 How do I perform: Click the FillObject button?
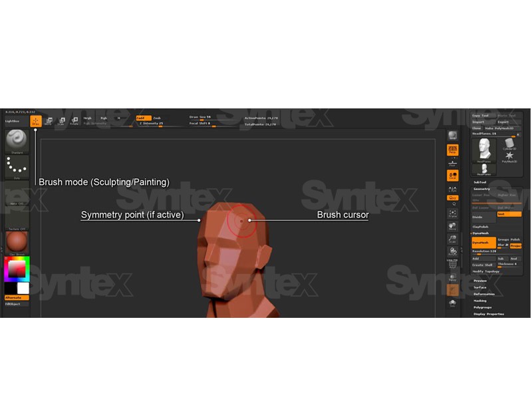17,304
